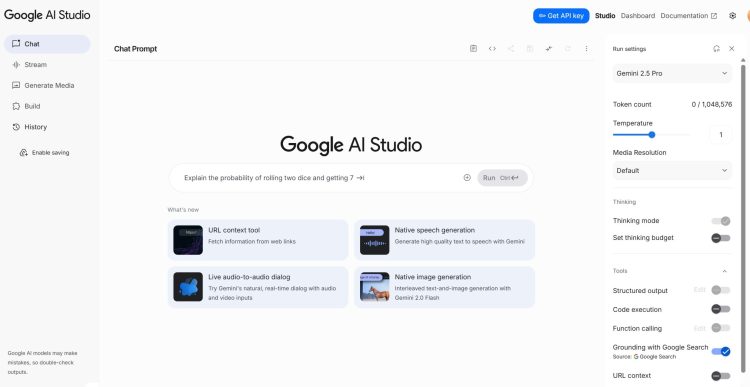Open the system instructions clipboard icon
Screen dimensions: 750x387
click(473, 48)
